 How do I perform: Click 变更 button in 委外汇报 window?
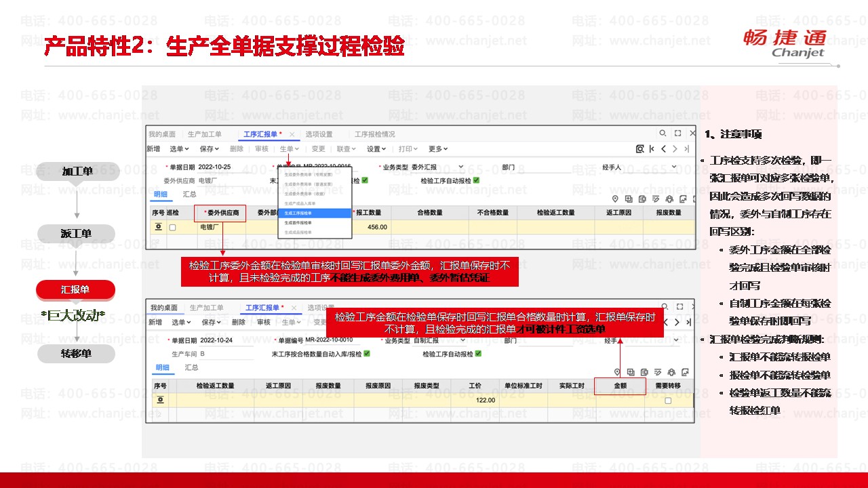click(318, 149)
